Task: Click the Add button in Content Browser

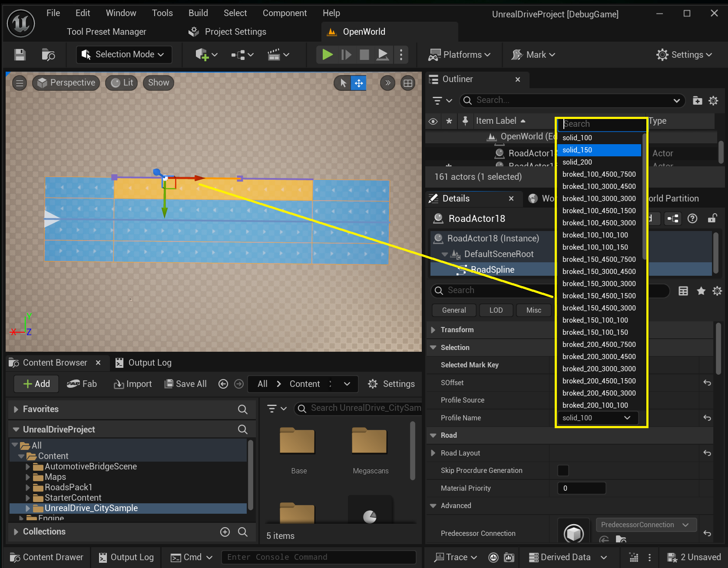Action: (36, 384)
